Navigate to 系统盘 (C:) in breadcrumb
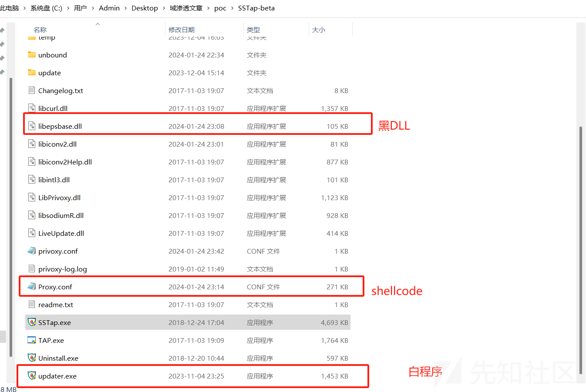 (46, 8)
